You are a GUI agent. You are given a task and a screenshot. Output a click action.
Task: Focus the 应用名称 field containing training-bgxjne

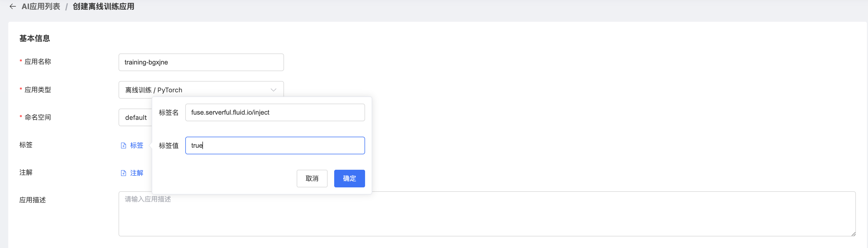tap(201, 62)
